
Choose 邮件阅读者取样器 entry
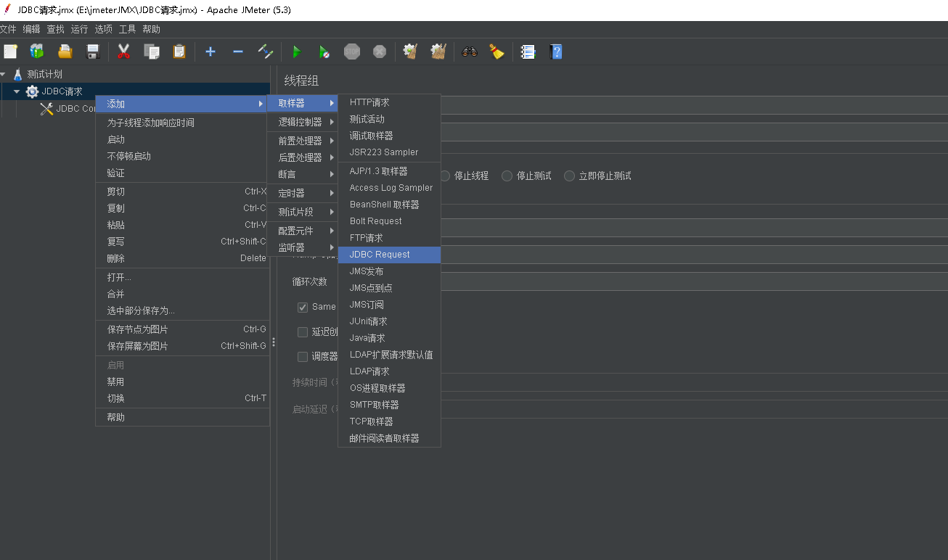pyautogui.click(x=389, y=438)
